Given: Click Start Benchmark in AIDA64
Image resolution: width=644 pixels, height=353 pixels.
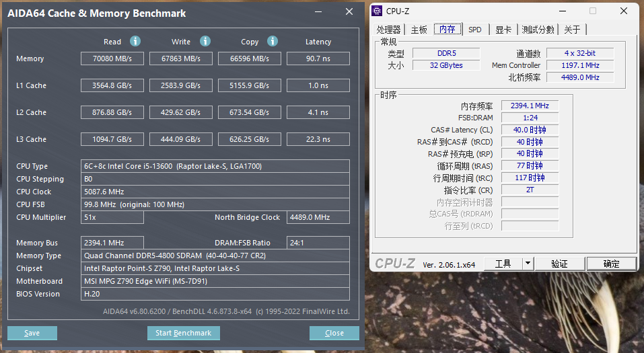Looking at the screenshot, I should [183, 333].
